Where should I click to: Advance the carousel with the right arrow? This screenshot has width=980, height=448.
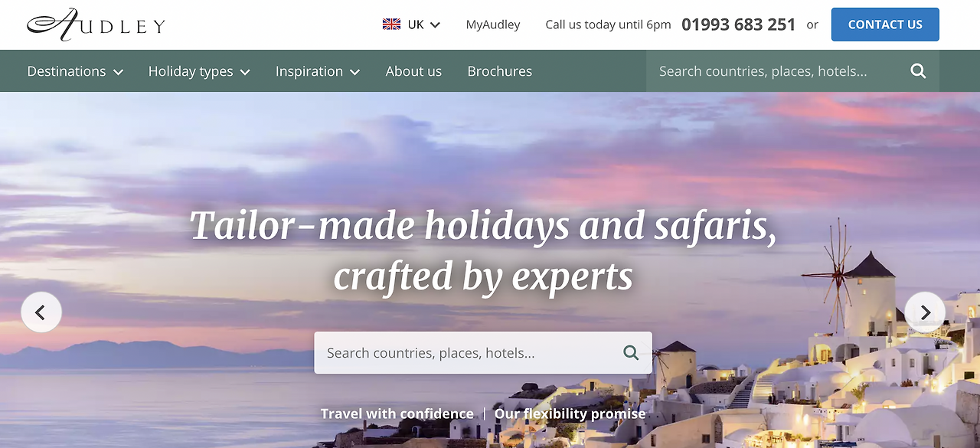tap(925, 312)
